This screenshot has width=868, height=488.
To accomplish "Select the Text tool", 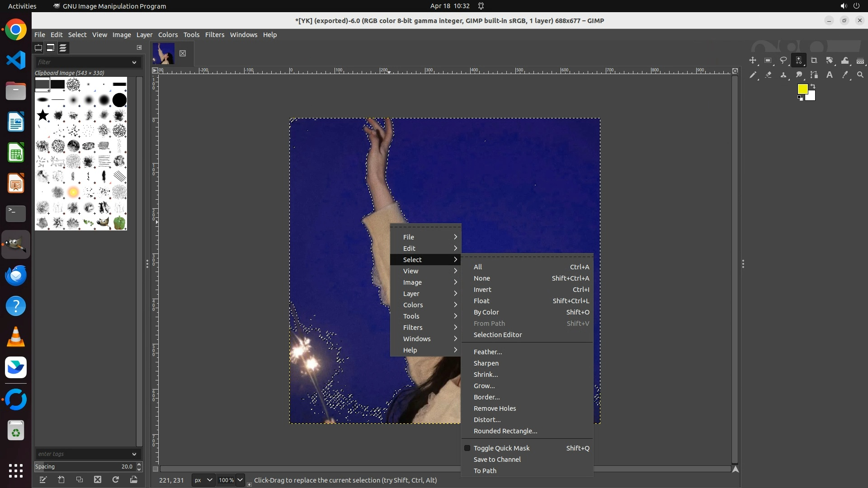I will tap(830, 75).
